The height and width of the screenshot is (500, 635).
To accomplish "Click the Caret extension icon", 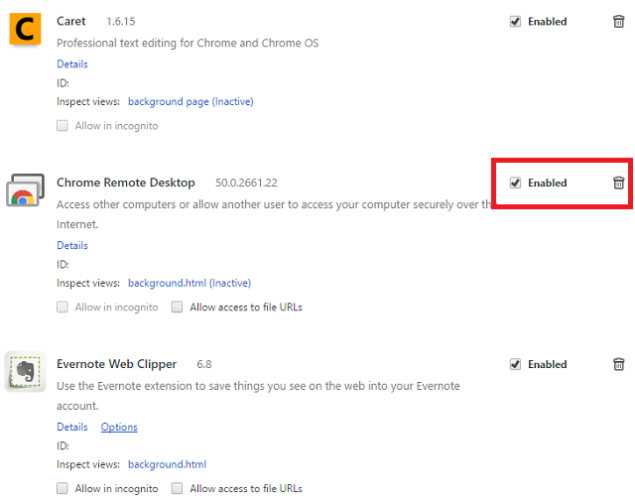I will point(23,28).
